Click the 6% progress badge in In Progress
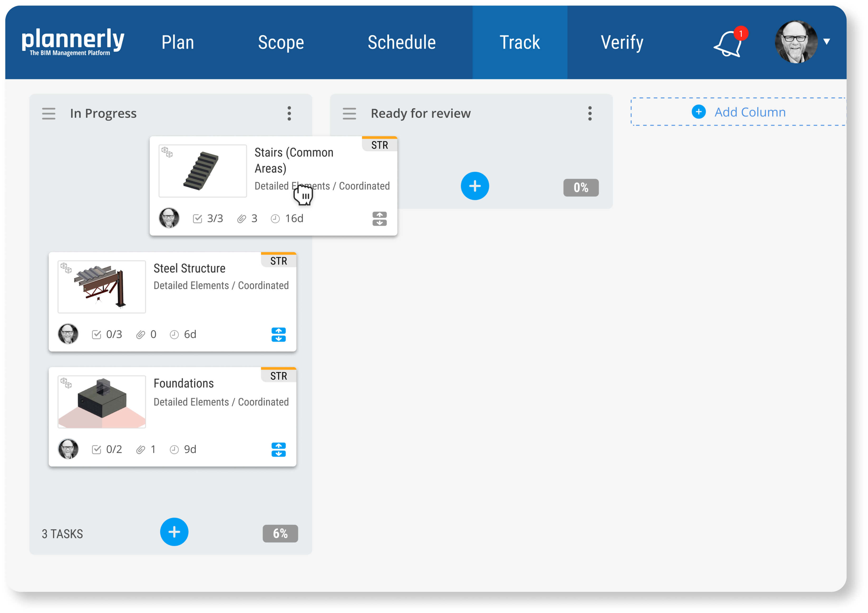The width and height of the screenshot is (868, 613). click(x=280, y=534)
